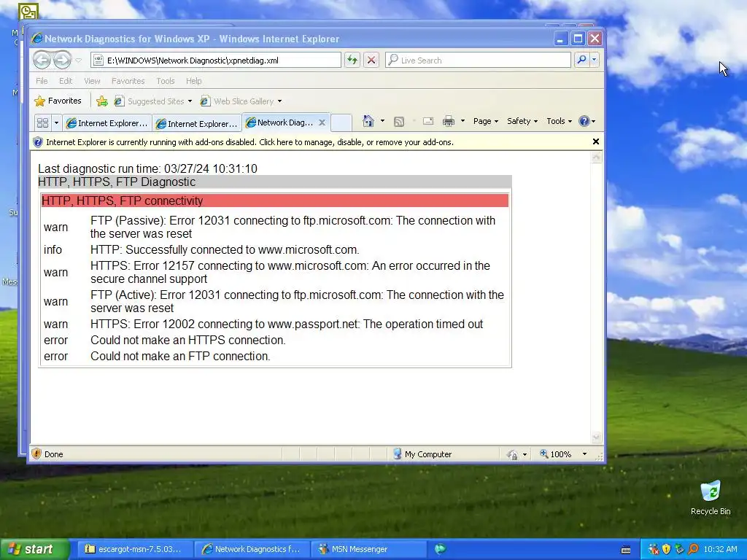Open the Edit menu
This screenshot has height=560, width=747.
pos(65,81)
